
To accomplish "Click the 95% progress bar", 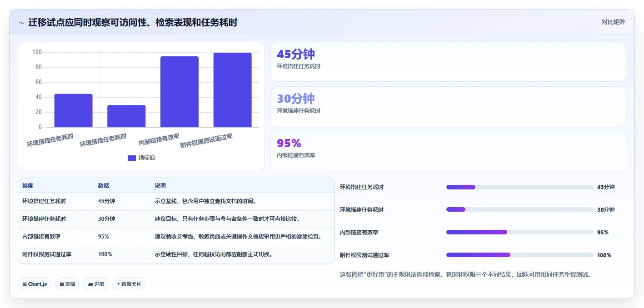I will pos(519,232).
